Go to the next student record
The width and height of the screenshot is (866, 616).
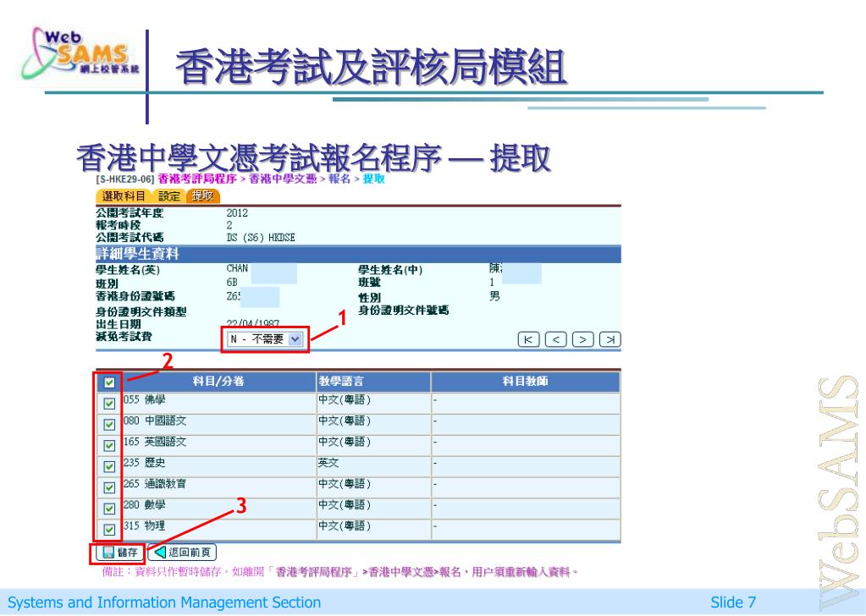point(582,339)
